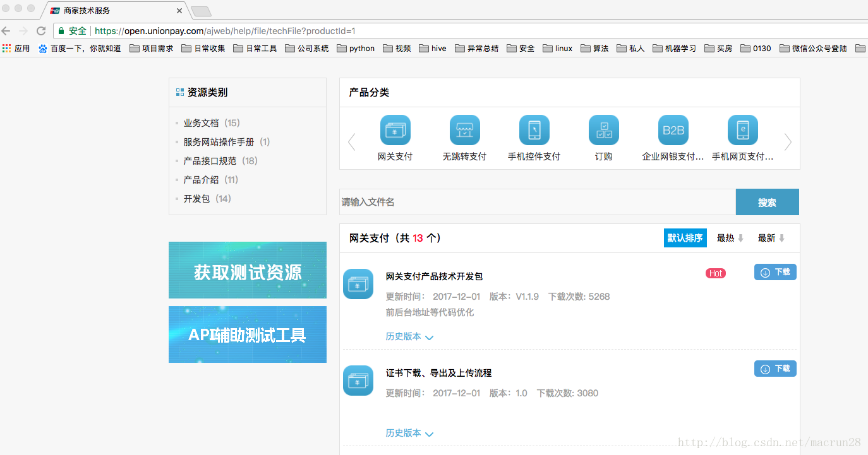Image resolution: width=868 pixels, height=455 pixels.
Task: Open the 日常工具 bookmark folder
Action: point(255,48)
